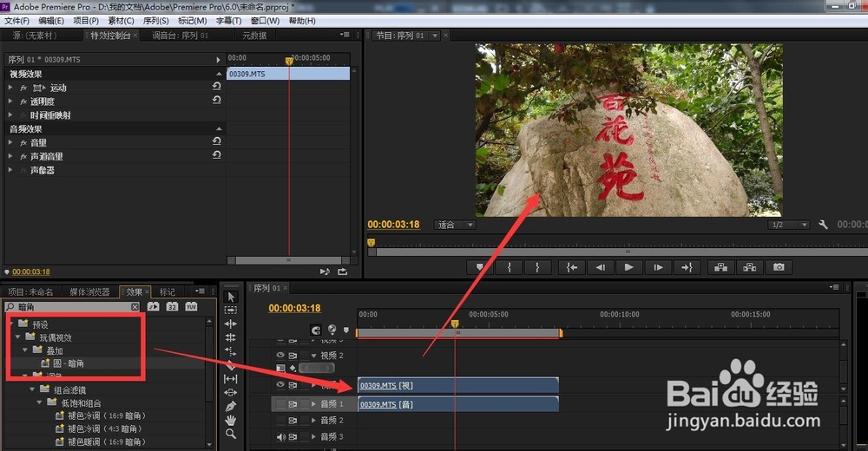Viewport: 868px width, 451px height.
Task: Switch to the 调音台: 序列 01 tab
Action: coord(180,36)
